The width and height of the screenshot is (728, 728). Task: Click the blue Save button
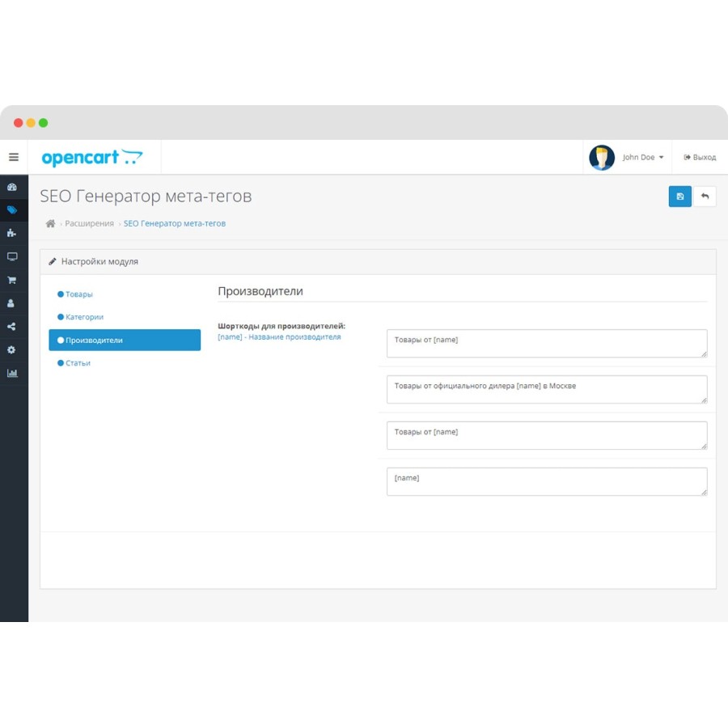pyautogui.click(x=679, y=197)
